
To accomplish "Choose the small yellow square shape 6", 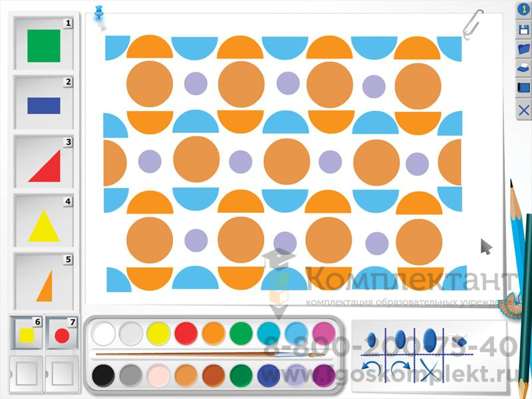I will pyautogui.click(x=27, y=335).
